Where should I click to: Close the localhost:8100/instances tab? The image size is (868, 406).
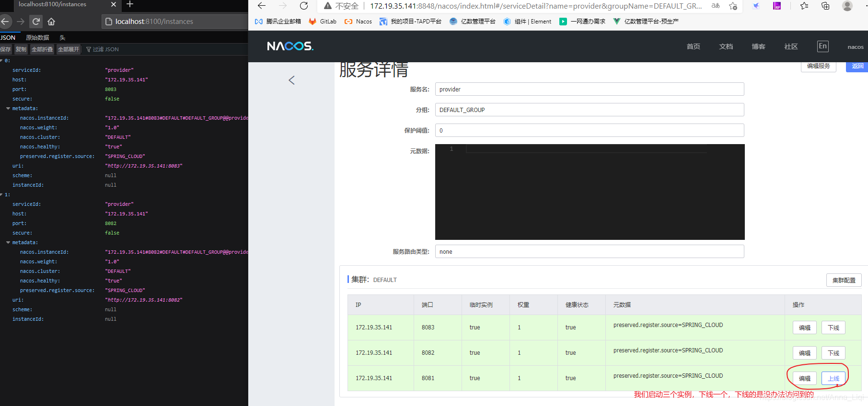coord(114,4)
